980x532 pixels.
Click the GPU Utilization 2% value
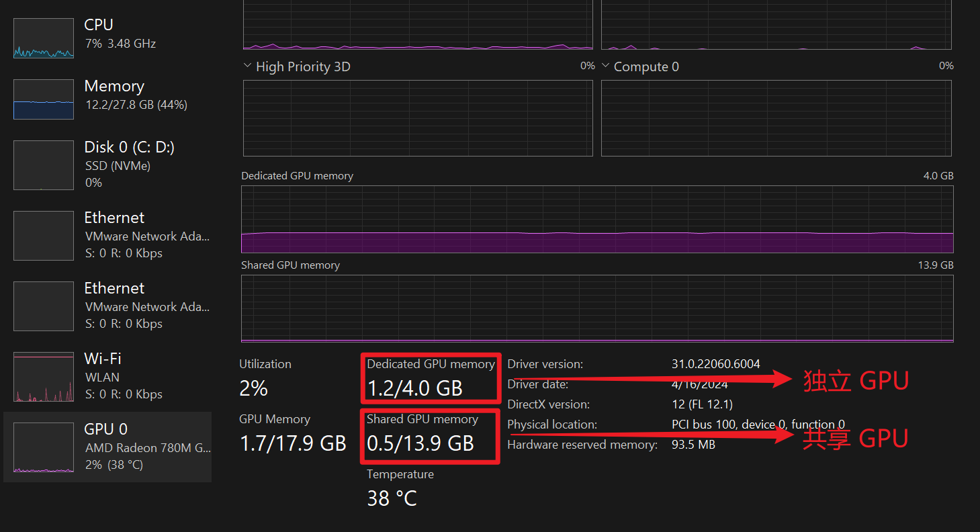[x=253, y=388]
